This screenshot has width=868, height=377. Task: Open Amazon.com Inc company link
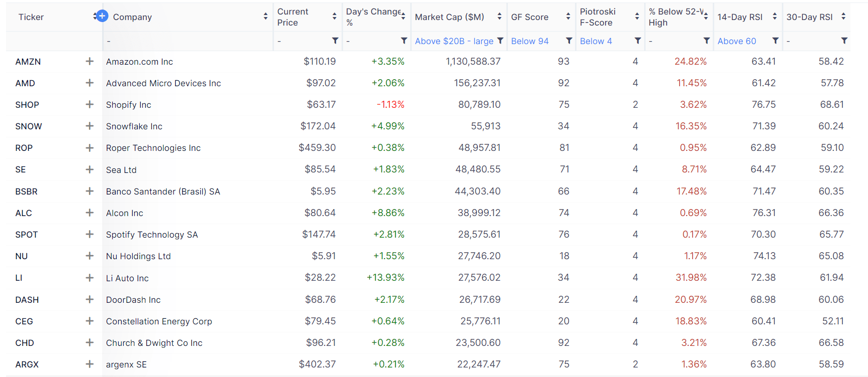point(139,62)
